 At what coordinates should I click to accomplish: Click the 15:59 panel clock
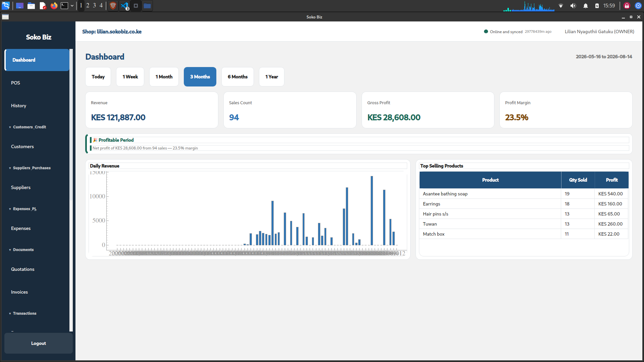pyautogui.click(x=609, y=6)
